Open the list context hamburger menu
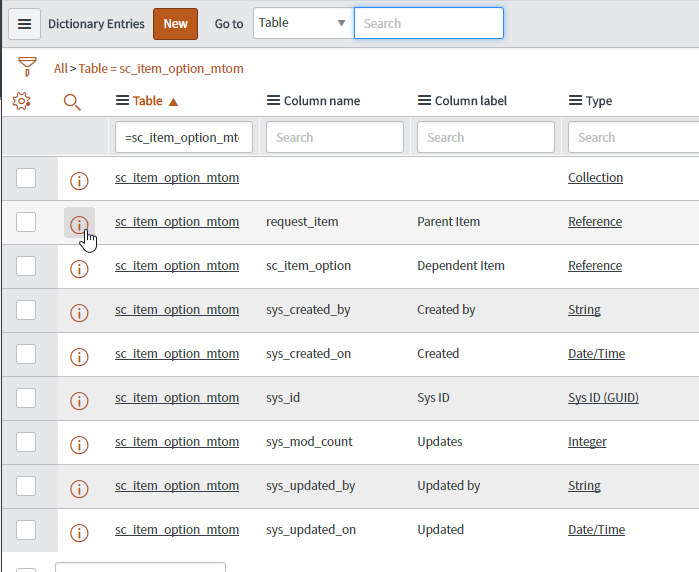 pos(25,24)
